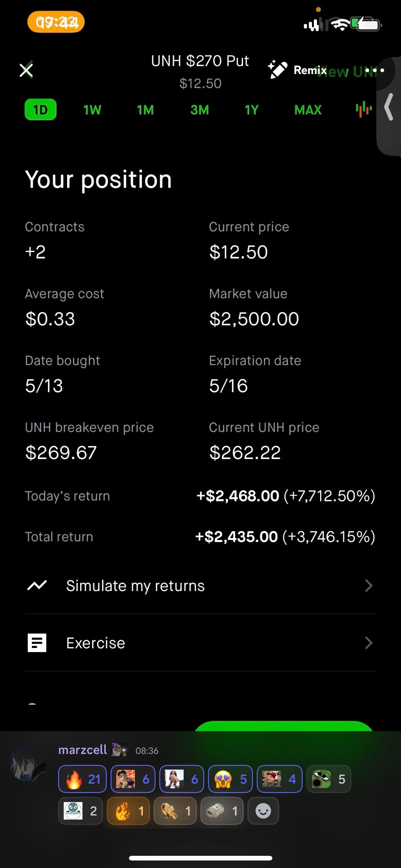Expand the Exercise row chevron
This screenshot has width=401, height=868.
369,643
